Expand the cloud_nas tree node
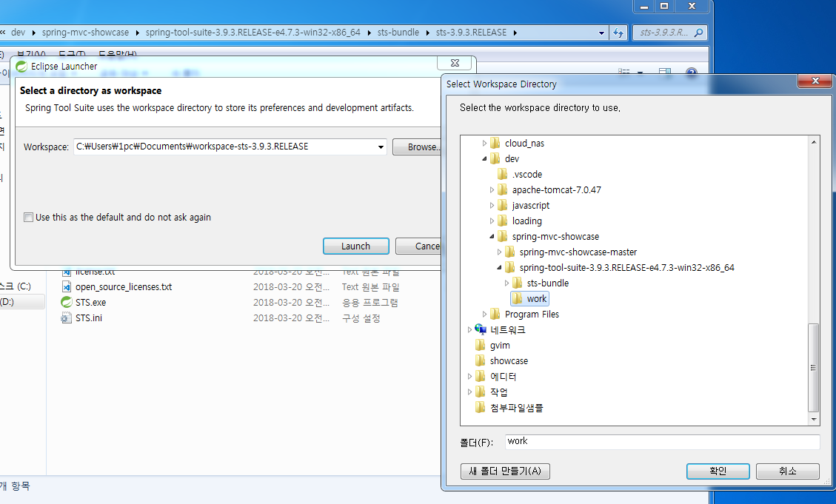This screenshot has height=504, width=836. pos(485,143)
